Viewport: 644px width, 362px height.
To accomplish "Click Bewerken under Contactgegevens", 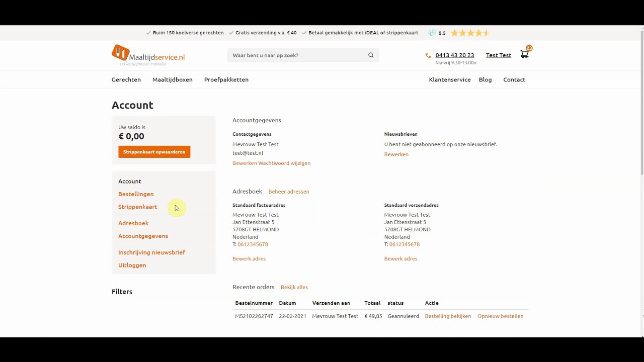I will pos(245,163).
